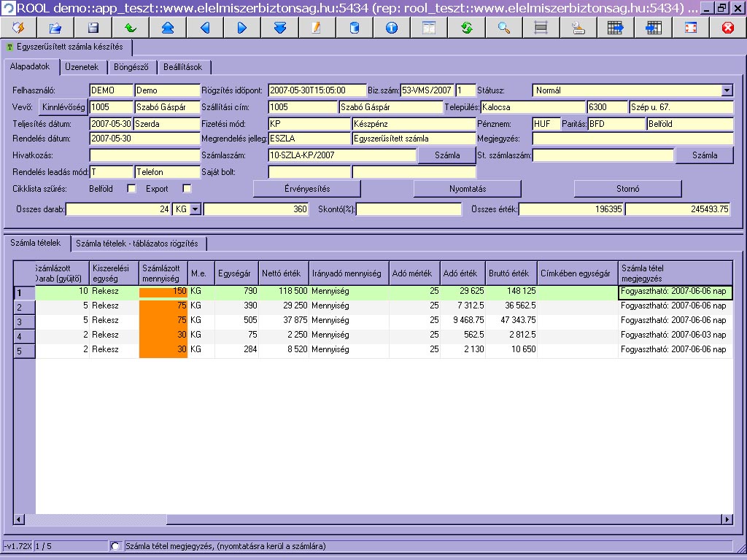Click the red circle X toolbar icon
This screenshot has height=560, width=747.
(x=727, y=28)
